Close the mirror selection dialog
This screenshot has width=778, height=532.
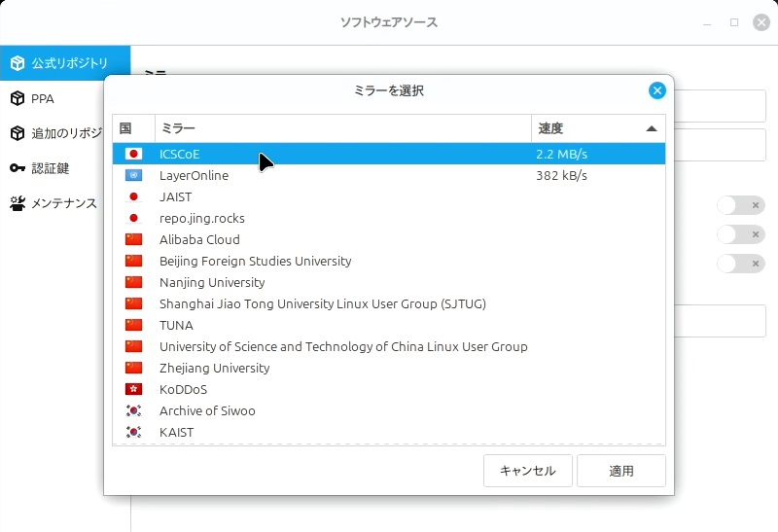coord(657,90)
